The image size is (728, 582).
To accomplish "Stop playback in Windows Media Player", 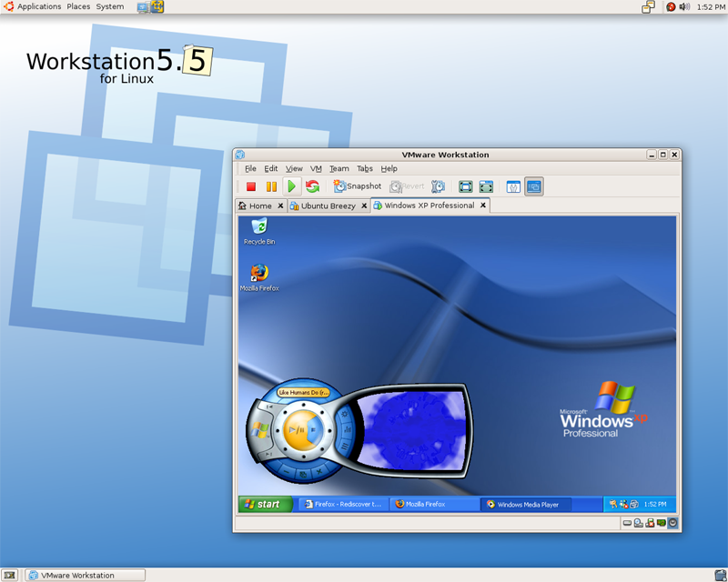I will (x=313, y=430).
